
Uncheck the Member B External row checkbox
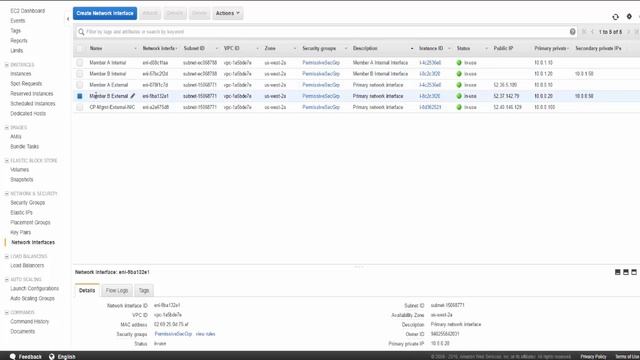(x=80, y=96)
